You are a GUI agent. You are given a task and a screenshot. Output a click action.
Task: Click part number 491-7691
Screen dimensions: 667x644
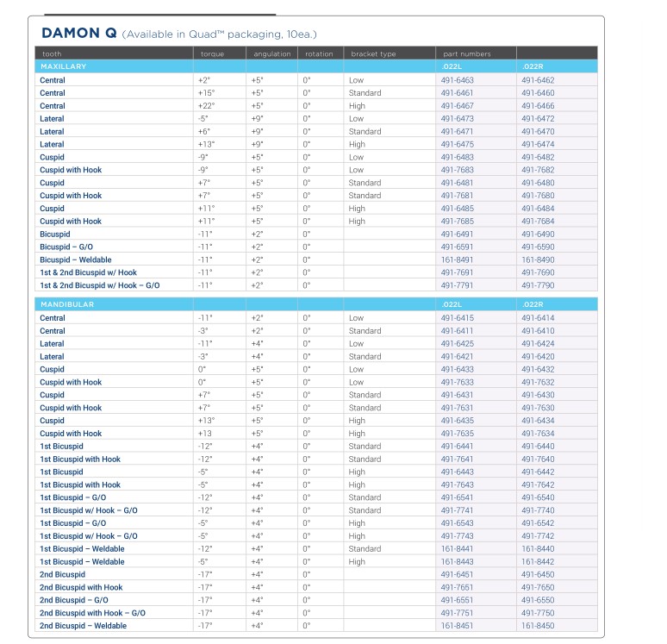(458, 272)
